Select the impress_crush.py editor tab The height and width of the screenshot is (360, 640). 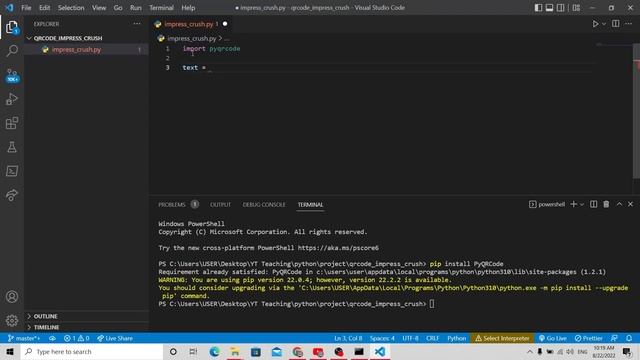pos(191,24)
